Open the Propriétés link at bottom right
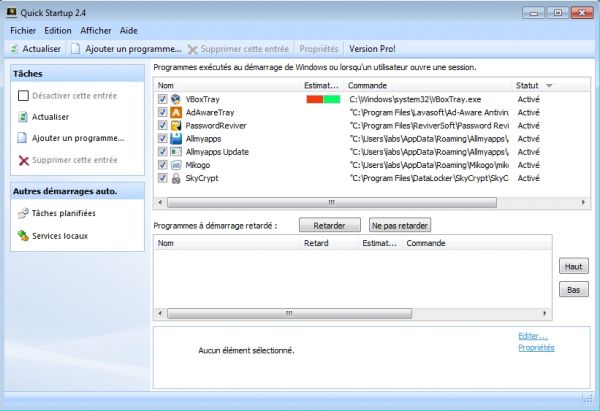The height and width of the screenshot is (411, 600). 536,347
